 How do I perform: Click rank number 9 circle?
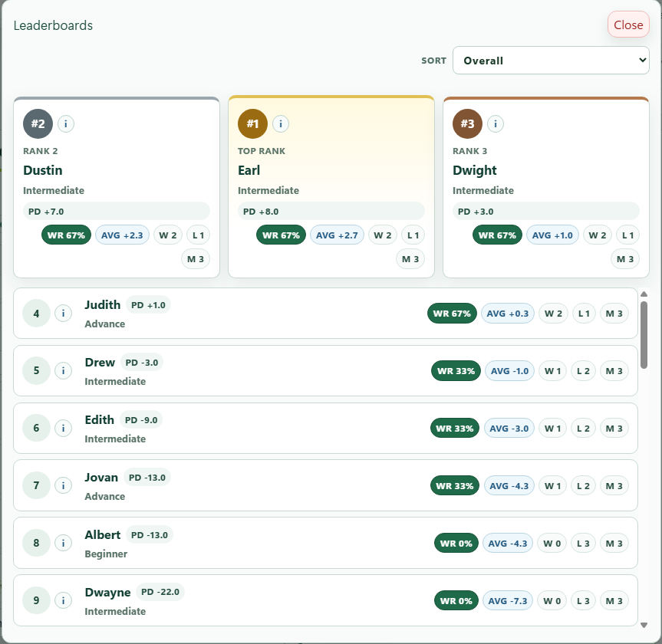click(x=36, y=600)
